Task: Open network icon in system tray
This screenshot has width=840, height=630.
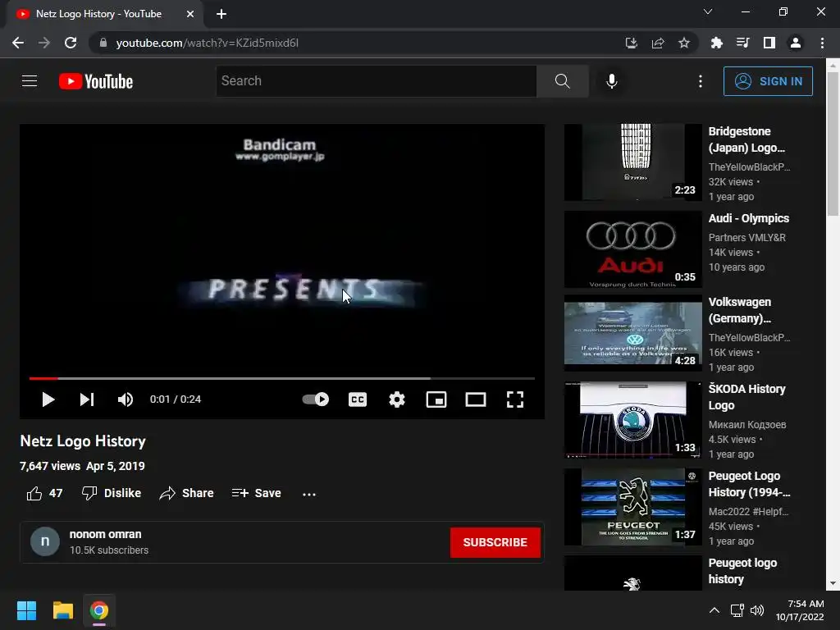Action: [737, 610]
